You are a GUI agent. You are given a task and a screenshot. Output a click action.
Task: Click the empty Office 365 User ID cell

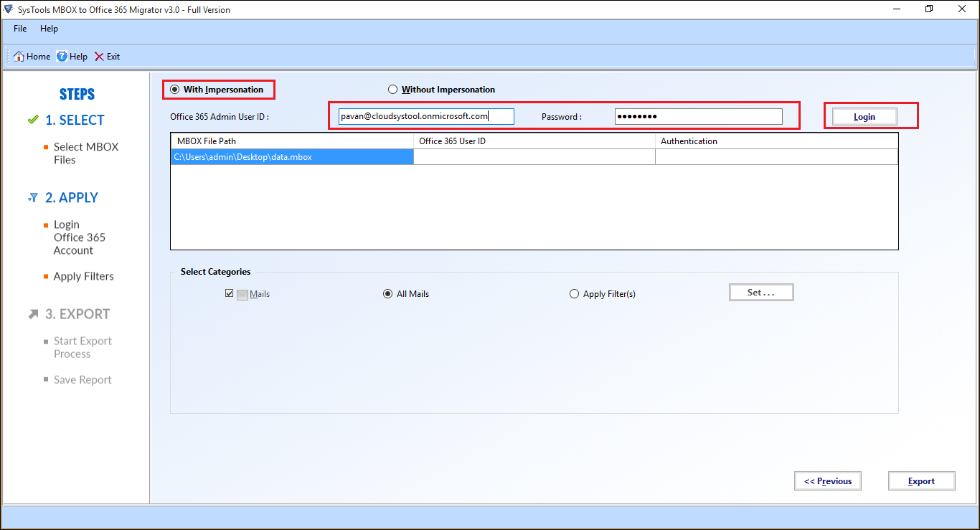pos(534,156)
